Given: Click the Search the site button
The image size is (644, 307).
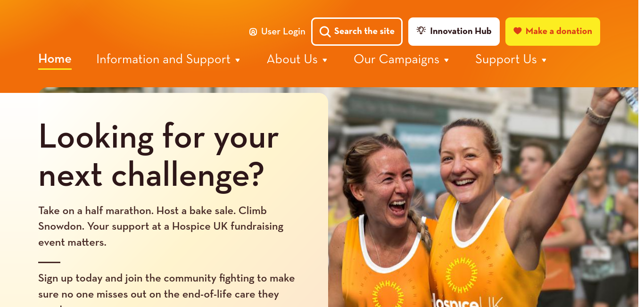Looking at the screenshot, I should [357, 32].
